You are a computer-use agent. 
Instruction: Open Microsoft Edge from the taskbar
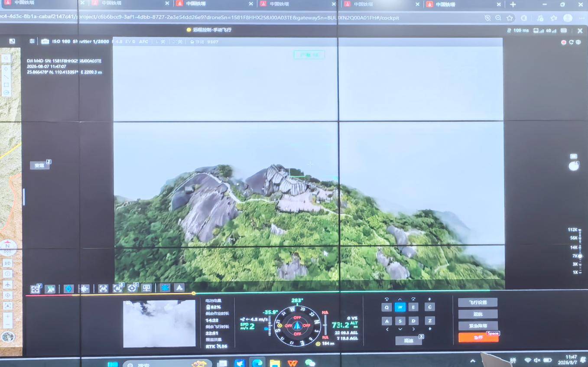click(x=257, y=363)
